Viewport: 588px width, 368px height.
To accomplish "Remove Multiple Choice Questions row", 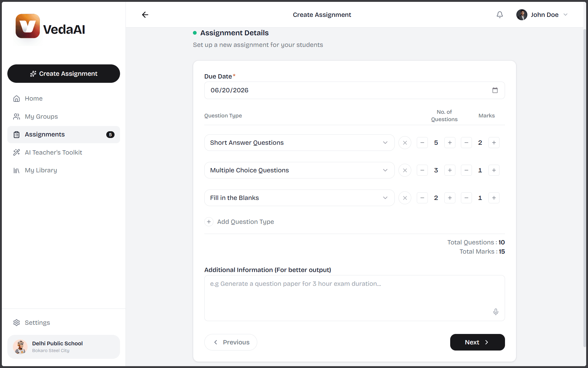I will (405, 170).
